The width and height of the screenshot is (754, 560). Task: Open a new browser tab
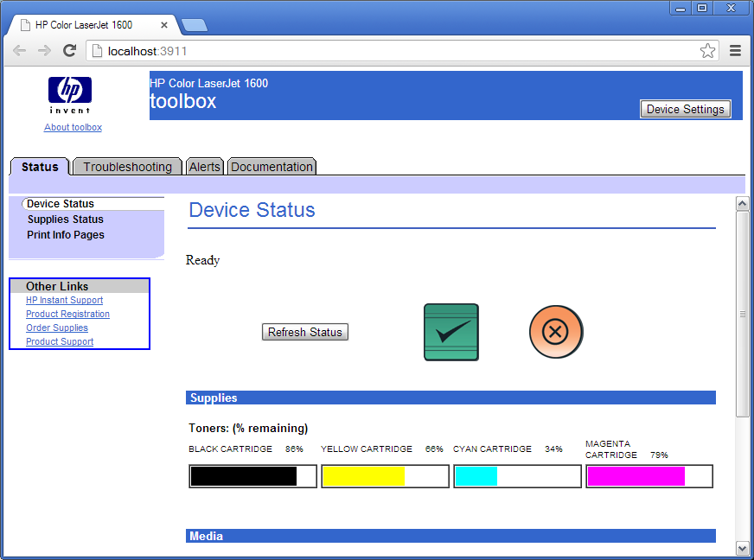click(x=194, y=25)
